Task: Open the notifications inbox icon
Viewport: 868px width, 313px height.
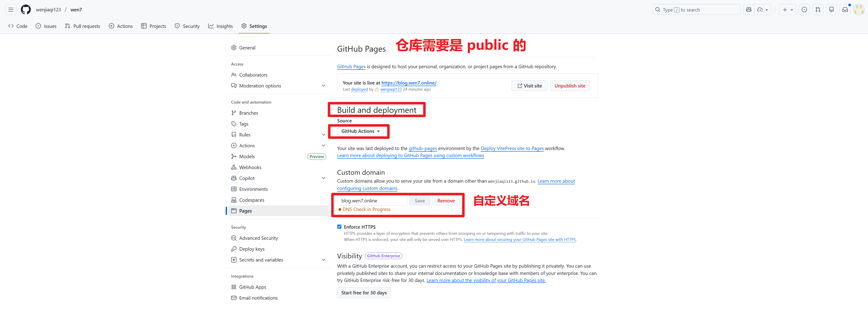Action: coord(845,10)
